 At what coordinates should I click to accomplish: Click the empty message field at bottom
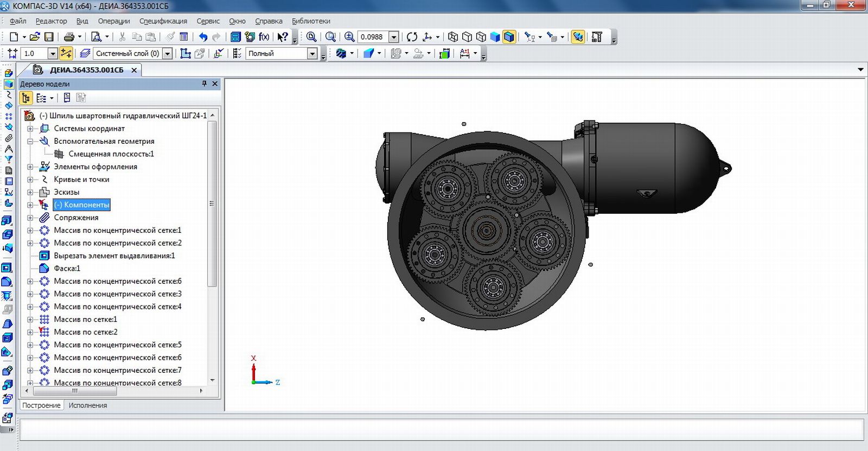441,430
